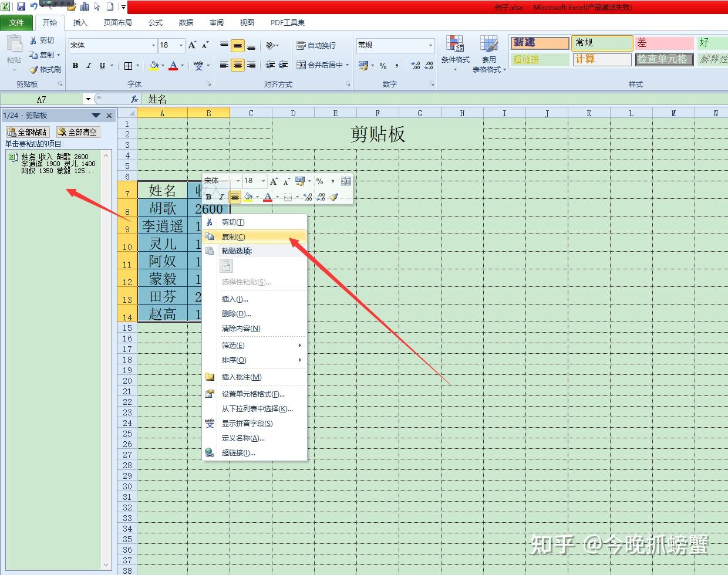Switch to the 公式 ribbon tab
This screenshot has width=728, height=575.
pos(156,22)
